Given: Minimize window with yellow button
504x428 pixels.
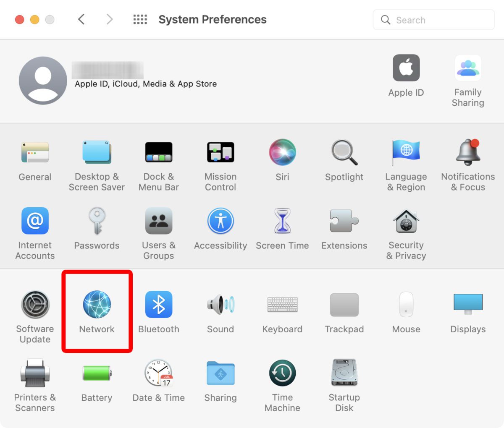Looking at the screenshot, I should tap(35, 20).
